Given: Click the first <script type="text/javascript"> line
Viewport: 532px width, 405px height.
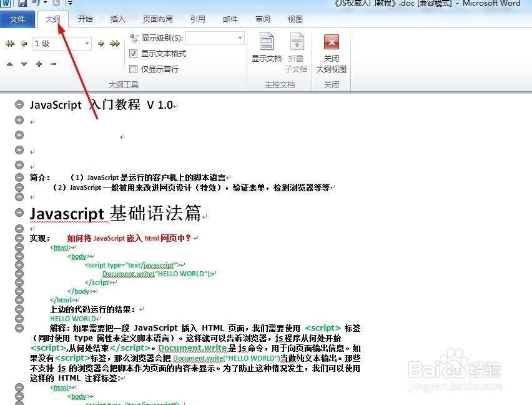Looking at the screenshot, I should 133,265.
